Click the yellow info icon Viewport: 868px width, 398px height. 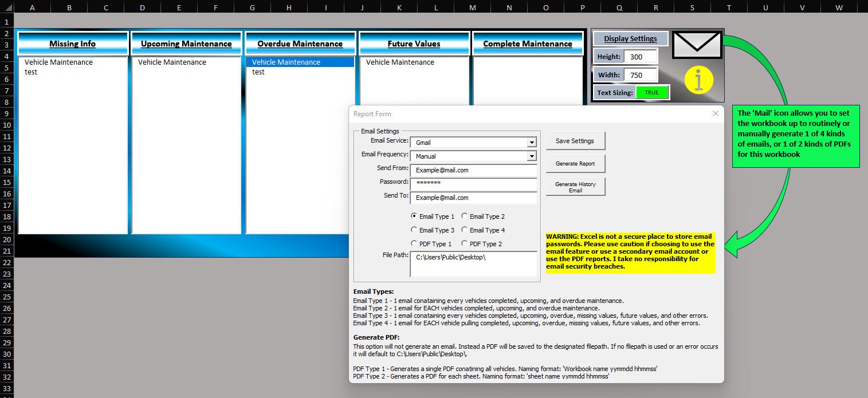tap(698, 80)
